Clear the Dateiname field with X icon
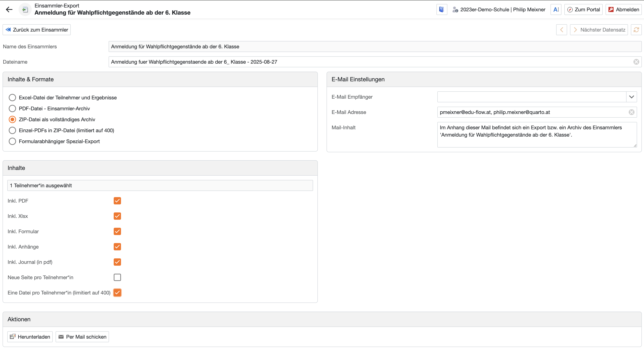 click(636, 62)
